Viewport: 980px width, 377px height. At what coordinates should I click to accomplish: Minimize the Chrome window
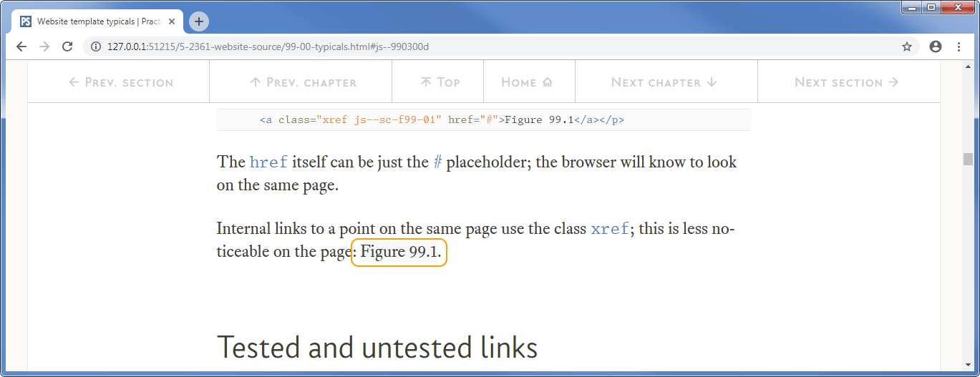pyautogui.click(x=911, y=7)
